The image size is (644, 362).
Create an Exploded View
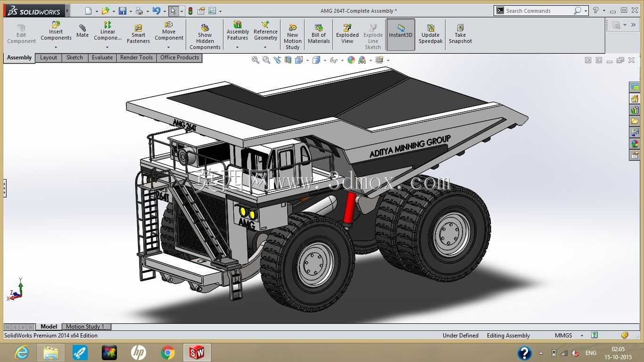(x=347, y=34)
